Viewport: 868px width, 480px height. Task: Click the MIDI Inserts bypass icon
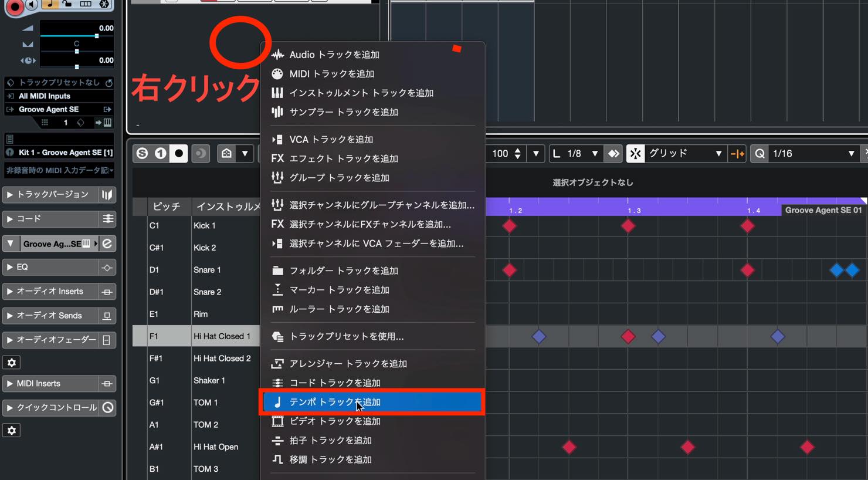107,384
